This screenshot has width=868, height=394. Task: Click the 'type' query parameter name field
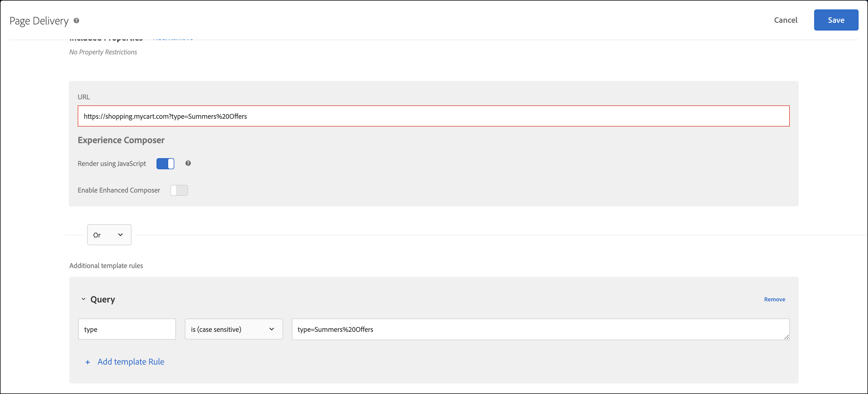click(127, 329)
